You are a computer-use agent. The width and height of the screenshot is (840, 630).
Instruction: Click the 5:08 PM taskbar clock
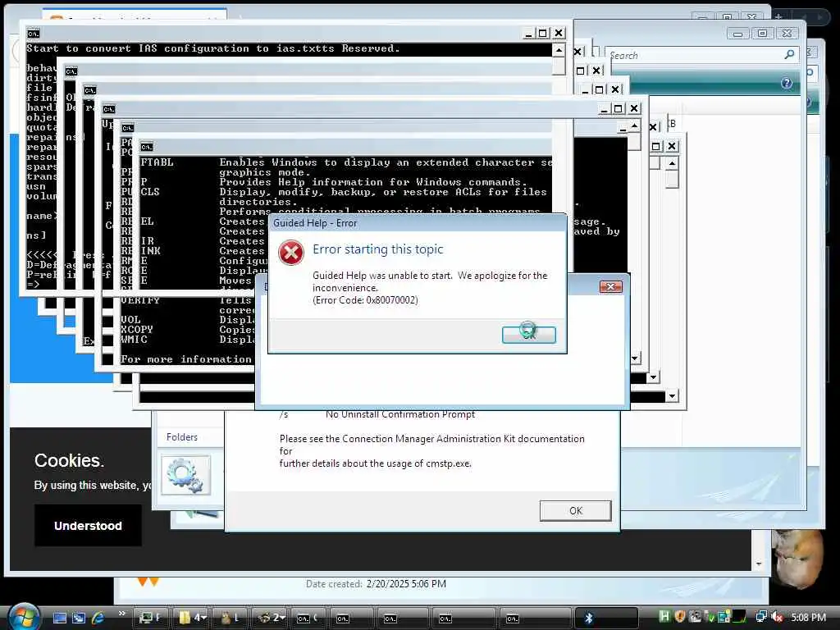point(808,617)
